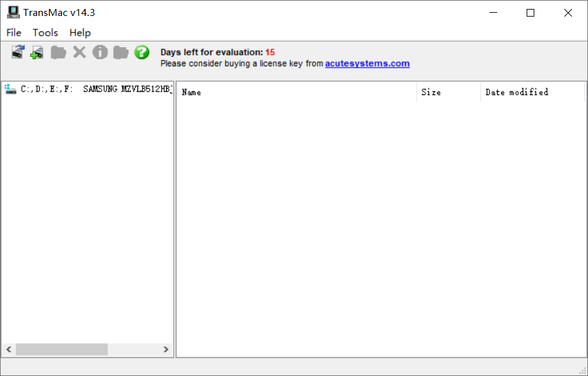This screenshot has height=376, width=588.
Task: Click the gray X delete icon
Action: tap(79, 52)
